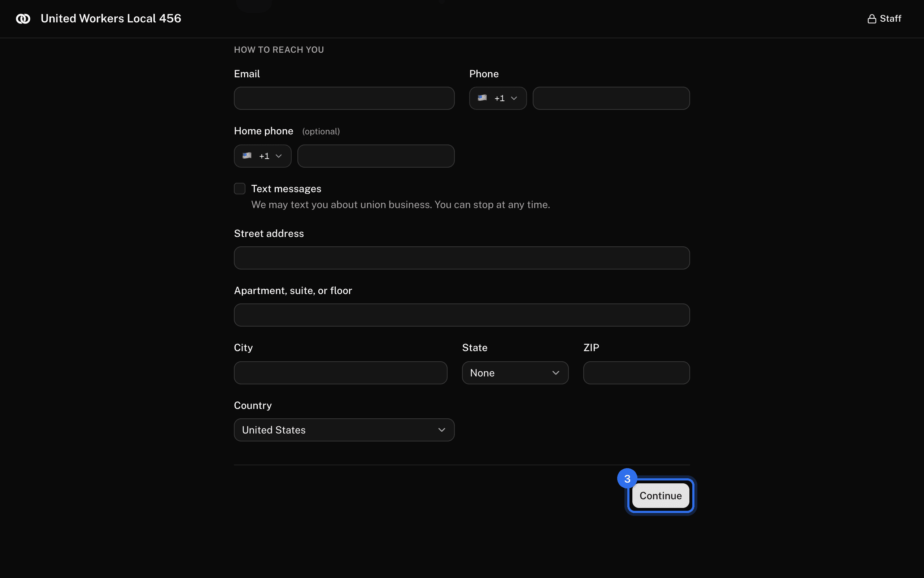Click into the Street address field
The height and width of the screenshot is (578, 924).
[x=462, y=258]
